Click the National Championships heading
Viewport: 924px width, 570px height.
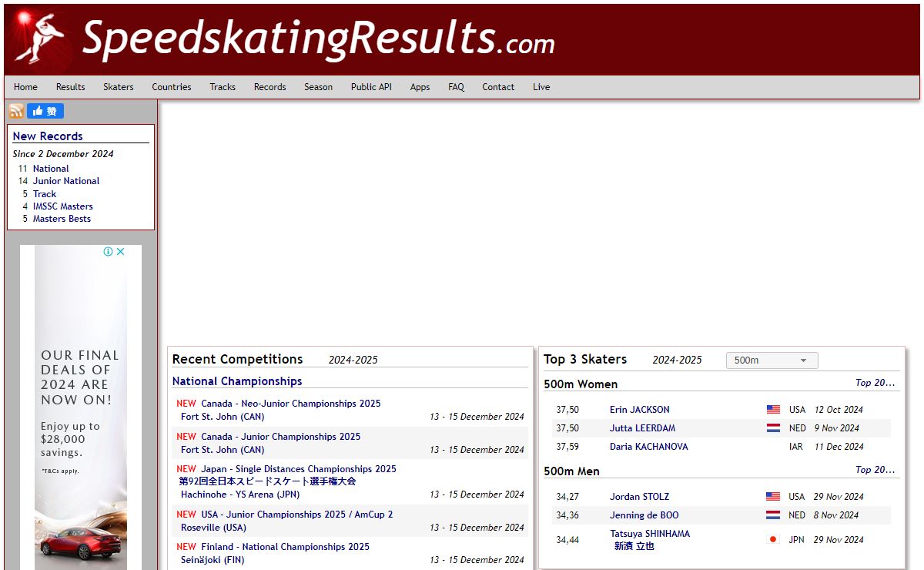237,381
